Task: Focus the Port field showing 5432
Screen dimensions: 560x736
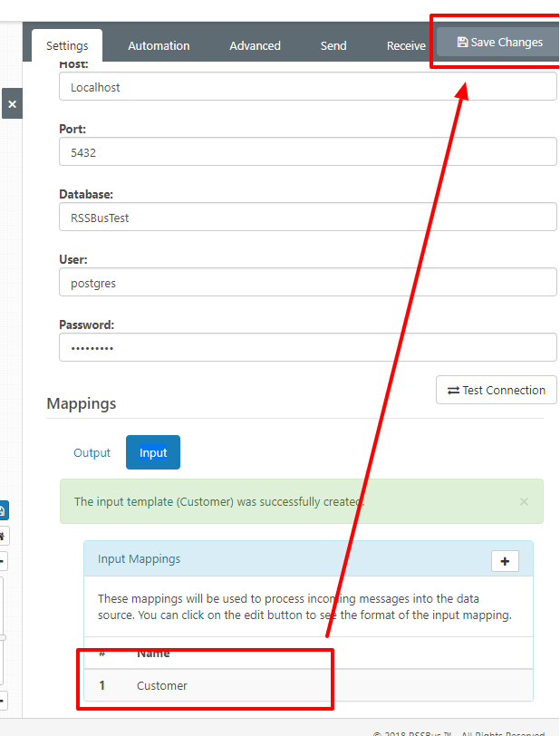Action: (308, 151)
